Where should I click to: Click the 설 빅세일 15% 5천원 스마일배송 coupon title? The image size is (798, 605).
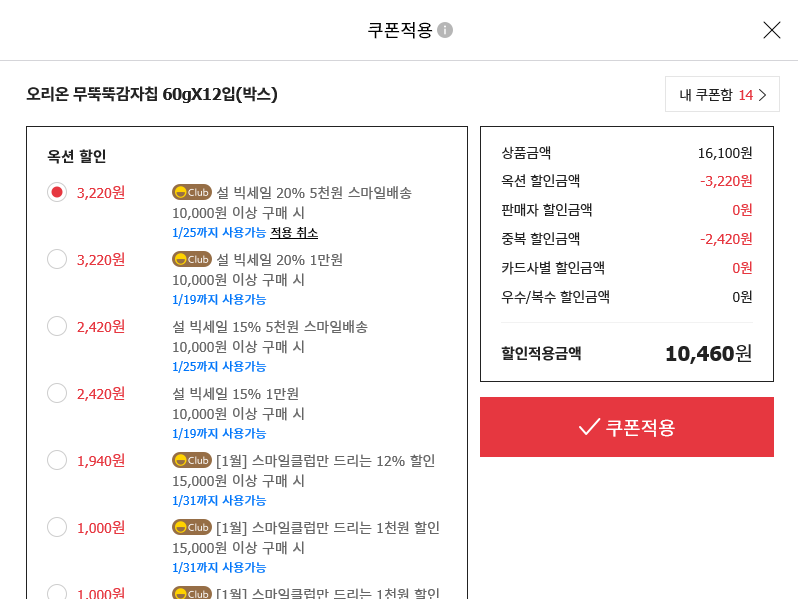(270, 327)
